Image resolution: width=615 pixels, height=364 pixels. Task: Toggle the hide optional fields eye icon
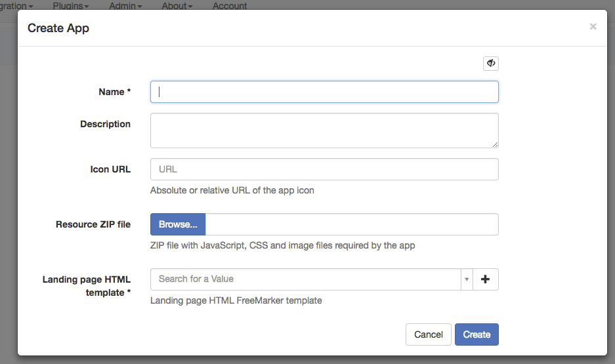[490, 64]
